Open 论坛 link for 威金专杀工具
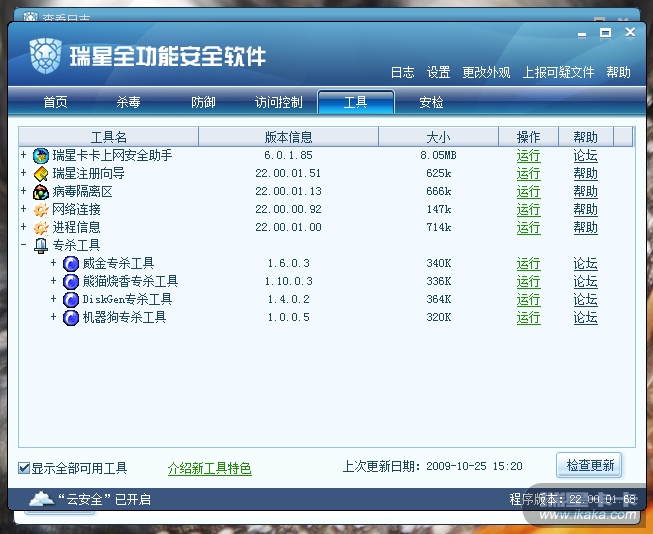 coord(586,264)
